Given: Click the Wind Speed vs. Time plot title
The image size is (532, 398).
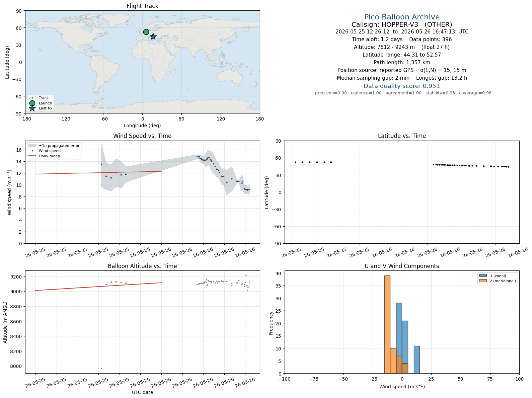Looking at the screenshot, I should click(142, 136).
